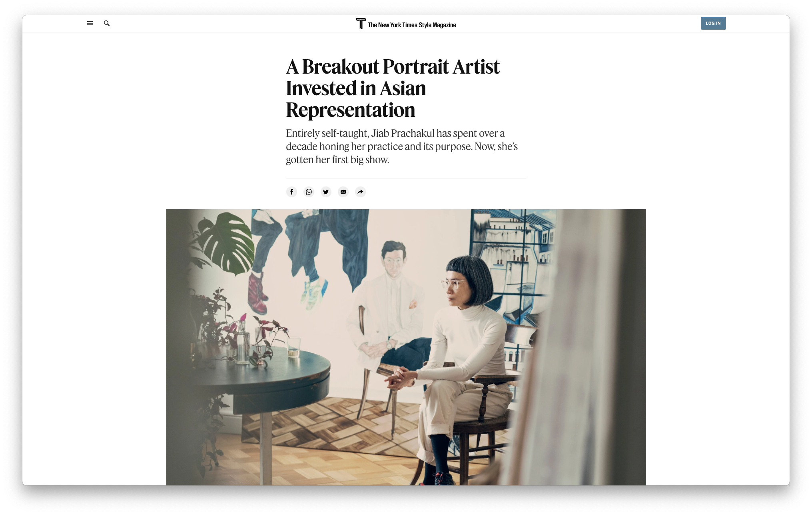Viewport: 812px width, 515px height.
Task: Share the article on Facebook
Action: pyautogui.click(x=291, y=192)
